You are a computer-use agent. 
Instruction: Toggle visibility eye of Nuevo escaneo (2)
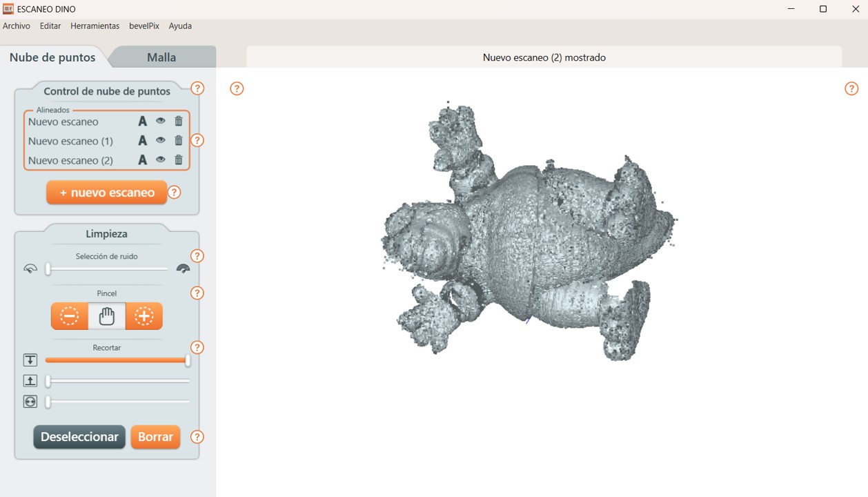(161, 159)
